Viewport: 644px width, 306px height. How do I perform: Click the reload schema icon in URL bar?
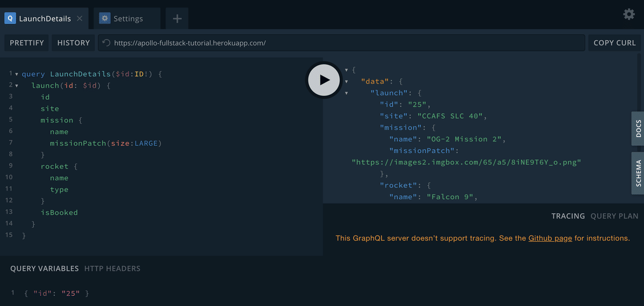point(106,43)
